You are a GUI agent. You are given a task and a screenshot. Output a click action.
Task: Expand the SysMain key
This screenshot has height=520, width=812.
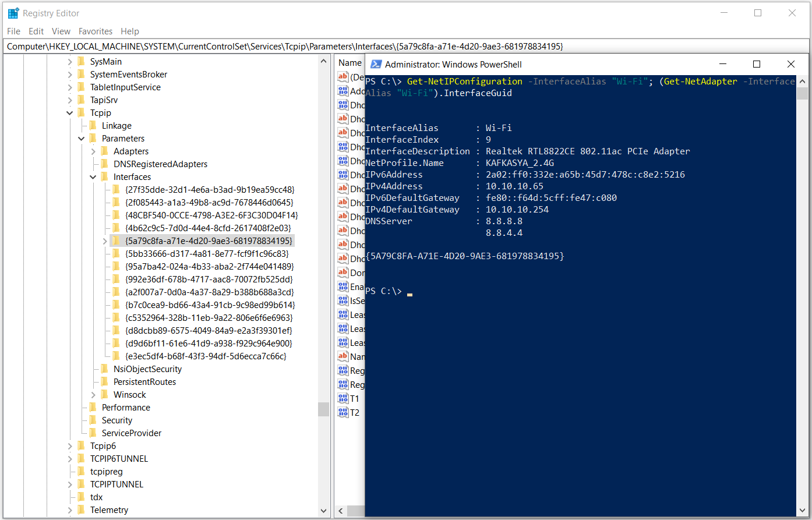[70, 62]
